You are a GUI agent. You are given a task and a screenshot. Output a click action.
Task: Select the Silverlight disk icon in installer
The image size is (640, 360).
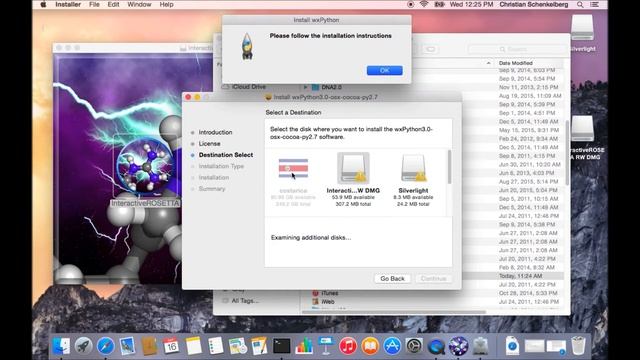[413, 168]
